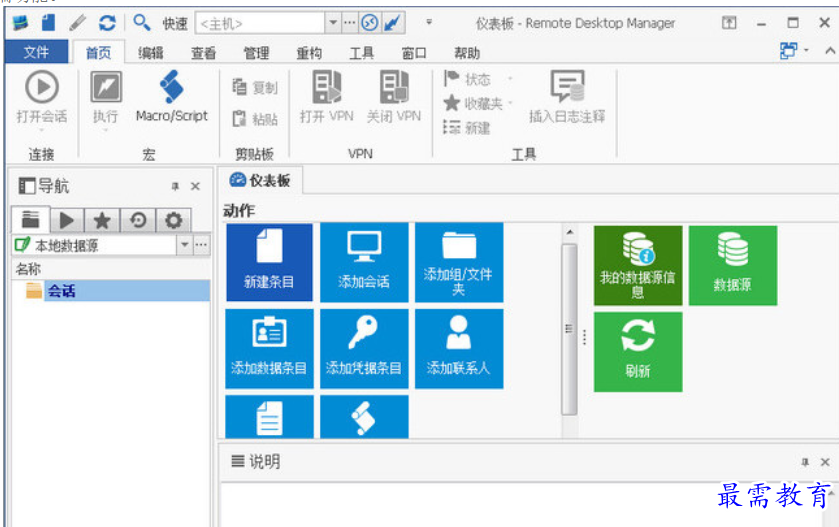Click the ellipsis button beside host field
The image size is (839, 527).
[349, 23]
